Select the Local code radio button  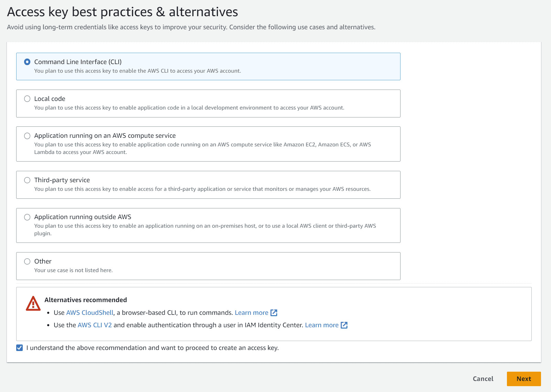tap(27, 99)
